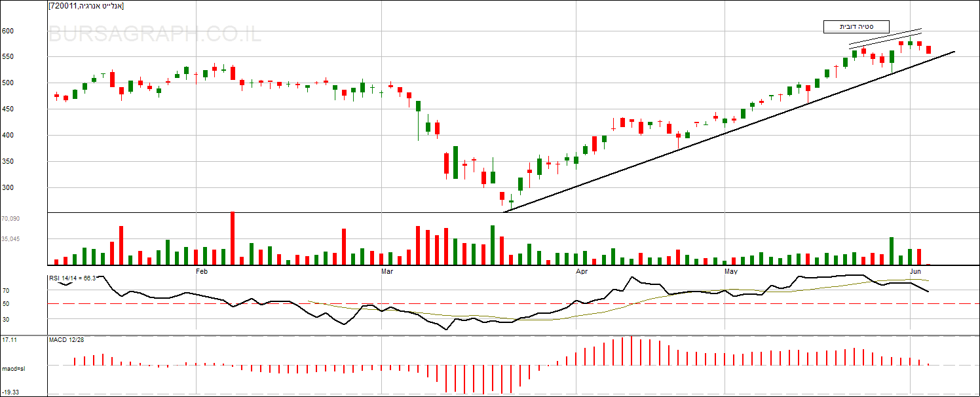Click the chart title with symbol 720011
This screenshot has height=397, width=980.
coord(86,6)
